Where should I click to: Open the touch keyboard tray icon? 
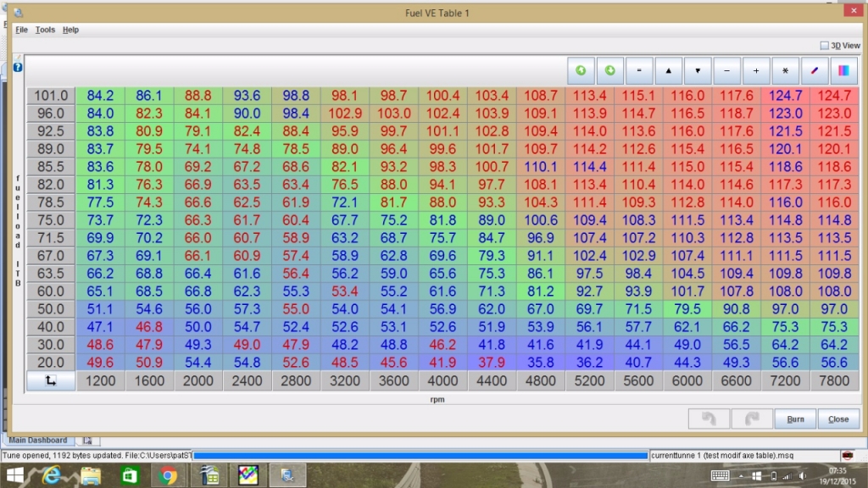tap(721, 476)
